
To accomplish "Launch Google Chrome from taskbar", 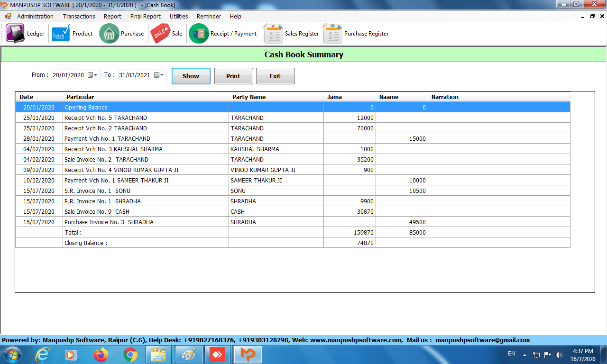I will click(x=130, y=354).
